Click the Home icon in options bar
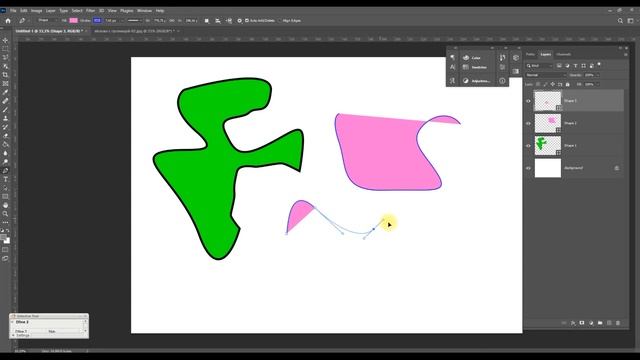The height and width of the screenshot is (360, 640). [x=8, y=20]
